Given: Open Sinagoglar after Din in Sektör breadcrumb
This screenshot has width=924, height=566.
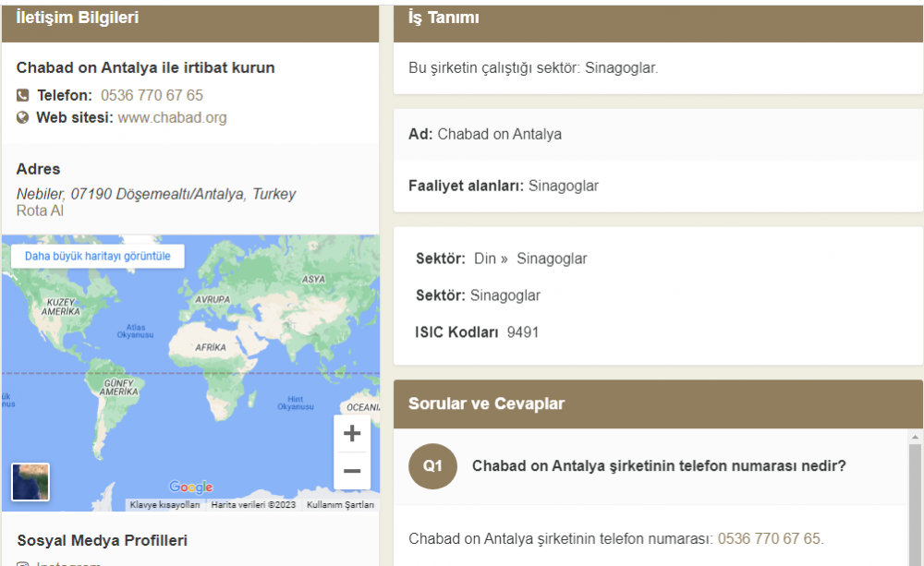Looking at the screenshot, I should pos(552,259).
